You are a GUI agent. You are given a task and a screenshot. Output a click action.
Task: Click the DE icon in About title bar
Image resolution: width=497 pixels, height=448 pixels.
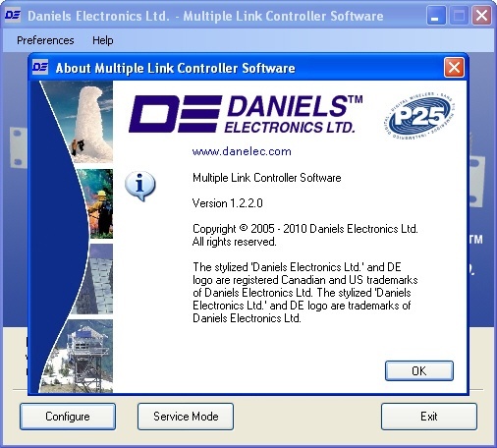point(40,67)
